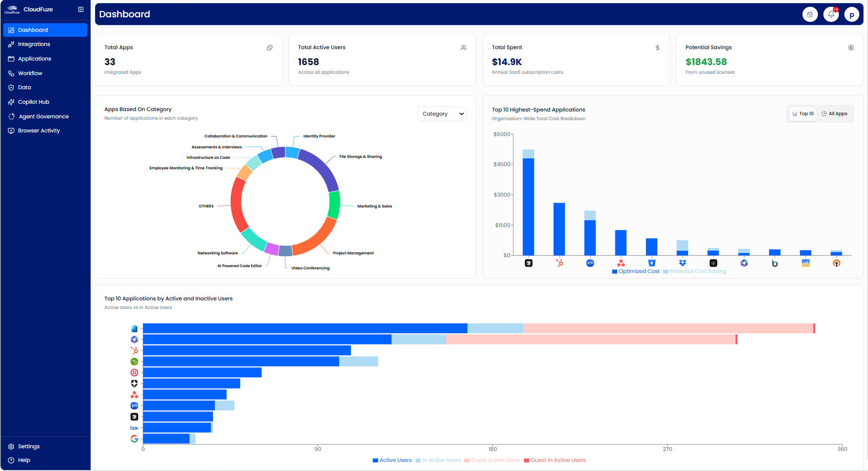Select Box icon in users chart
Viewport: 868px width, 471px height.
click(x=134, y=428)
